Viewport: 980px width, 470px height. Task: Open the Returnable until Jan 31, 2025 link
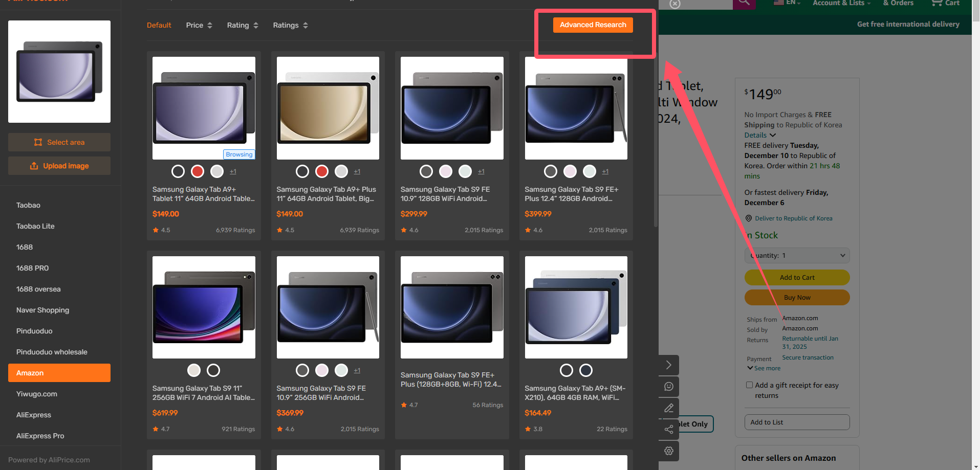pyautogui.click(x=810, y=343)
